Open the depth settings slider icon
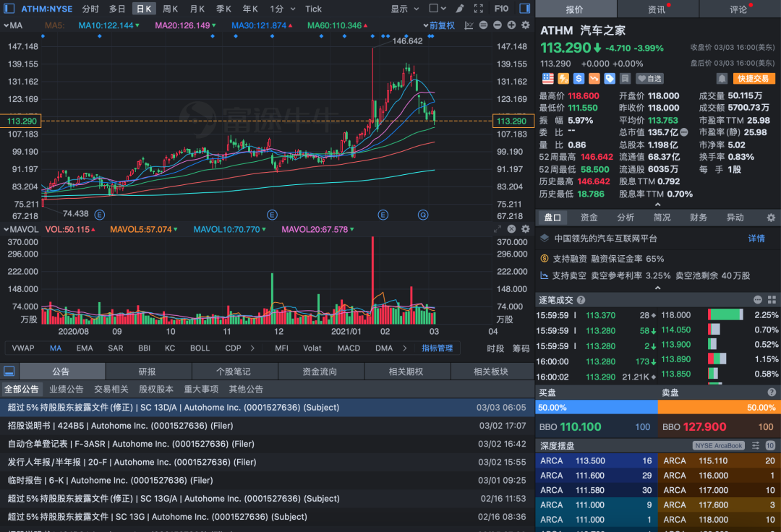Screen dimensions: 781x532 tap(756, 445)
